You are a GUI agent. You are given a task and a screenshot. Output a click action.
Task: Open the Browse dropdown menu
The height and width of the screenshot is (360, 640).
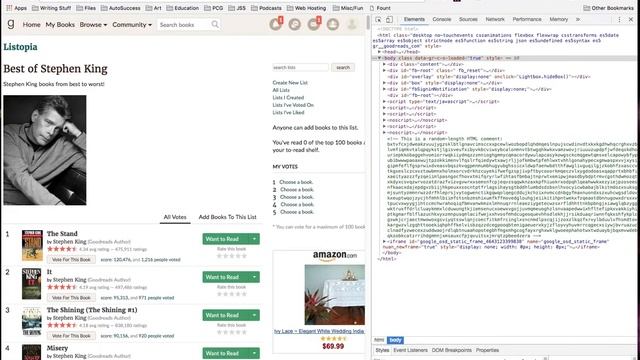[93, 24]
